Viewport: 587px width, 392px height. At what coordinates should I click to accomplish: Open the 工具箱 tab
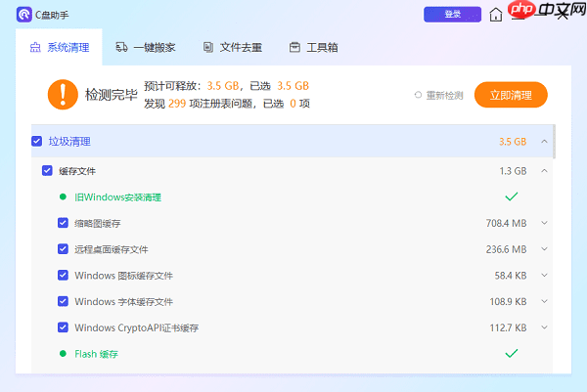(314, 47)
